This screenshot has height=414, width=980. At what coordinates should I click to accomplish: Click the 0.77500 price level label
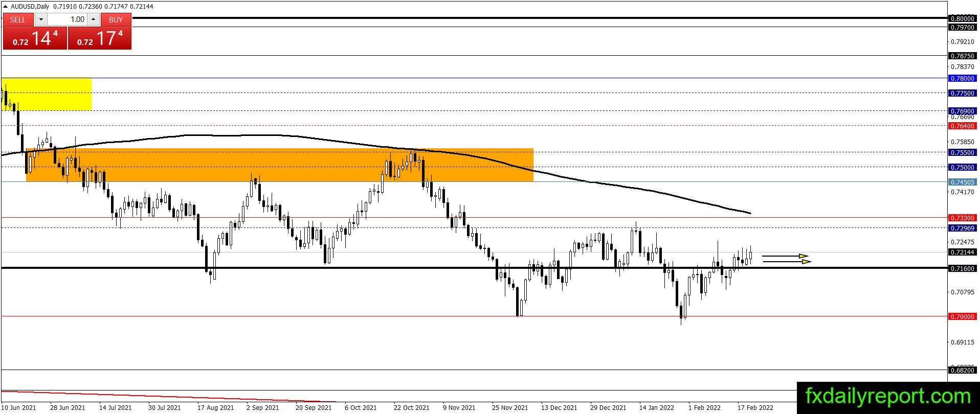(x=962, y=94)
